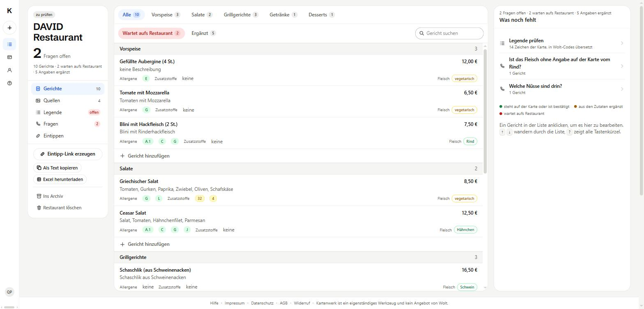Image resolution: width=644 pixels, height=309 pixels.
Task: Open 'Fragen' in the sidebar
Action: click(x=68, y=124)
